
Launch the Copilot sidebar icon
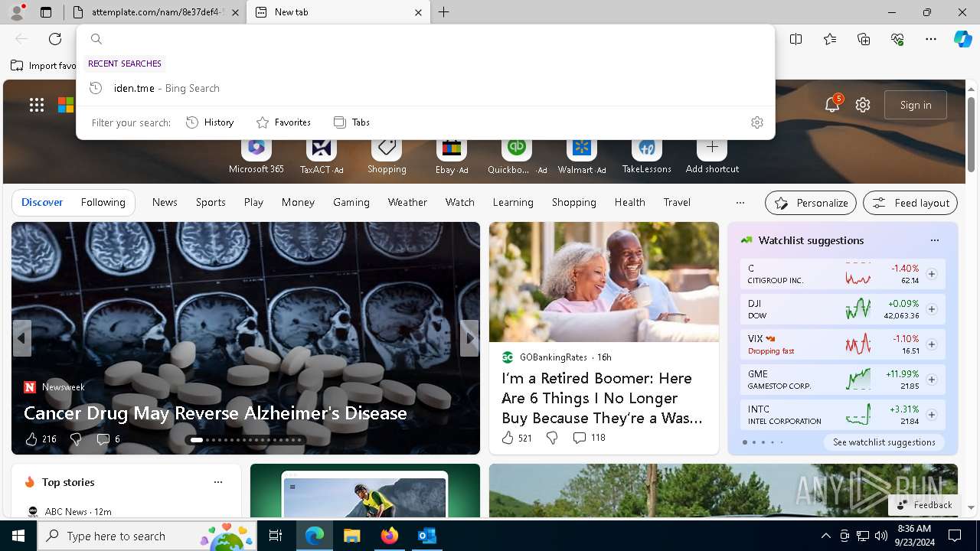point(963,39)
